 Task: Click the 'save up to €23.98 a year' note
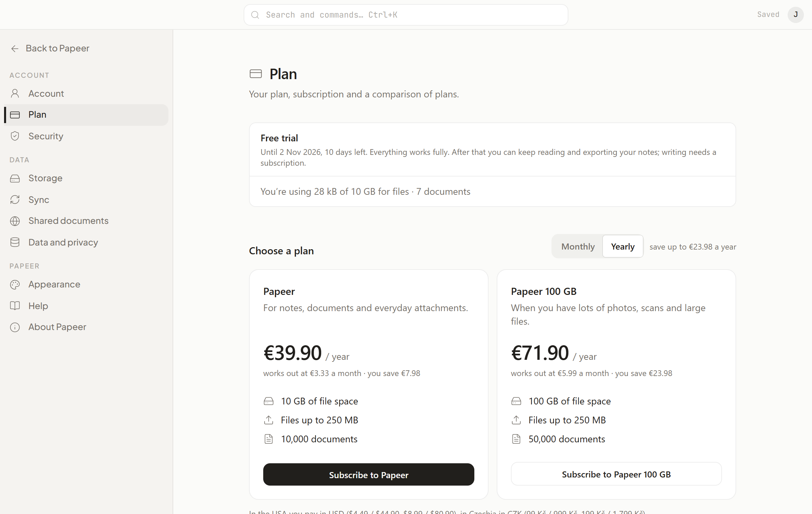[x=693, y=247]
